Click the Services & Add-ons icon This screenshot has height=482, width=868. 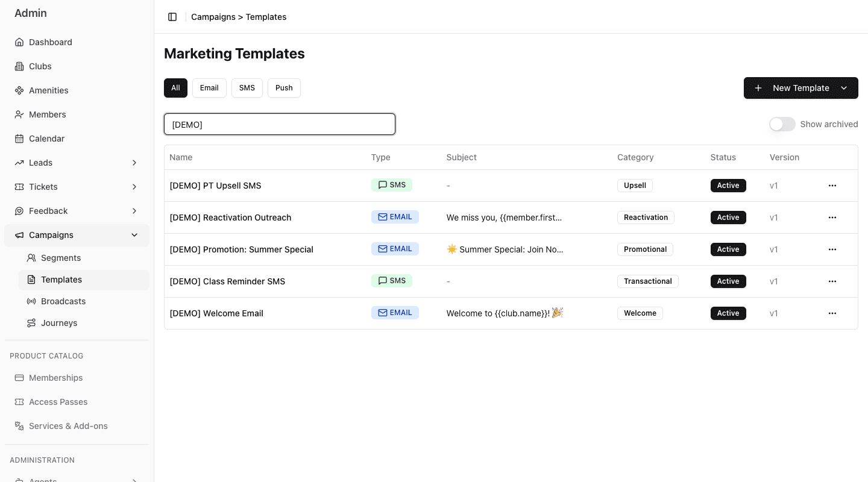[x=19, y=426]
